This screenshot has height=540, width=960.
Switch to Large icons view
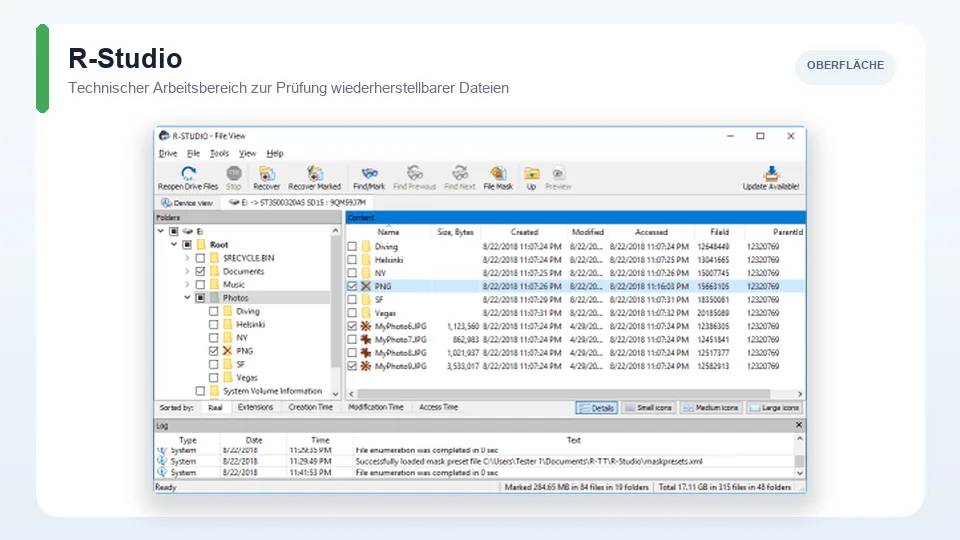pos(774,408)
